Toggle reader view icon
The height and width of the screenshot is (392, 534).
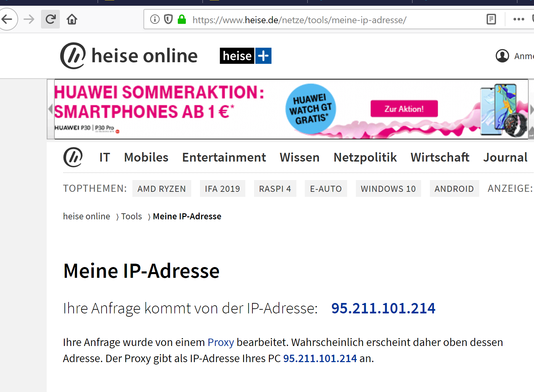click(x=491, y=19)
